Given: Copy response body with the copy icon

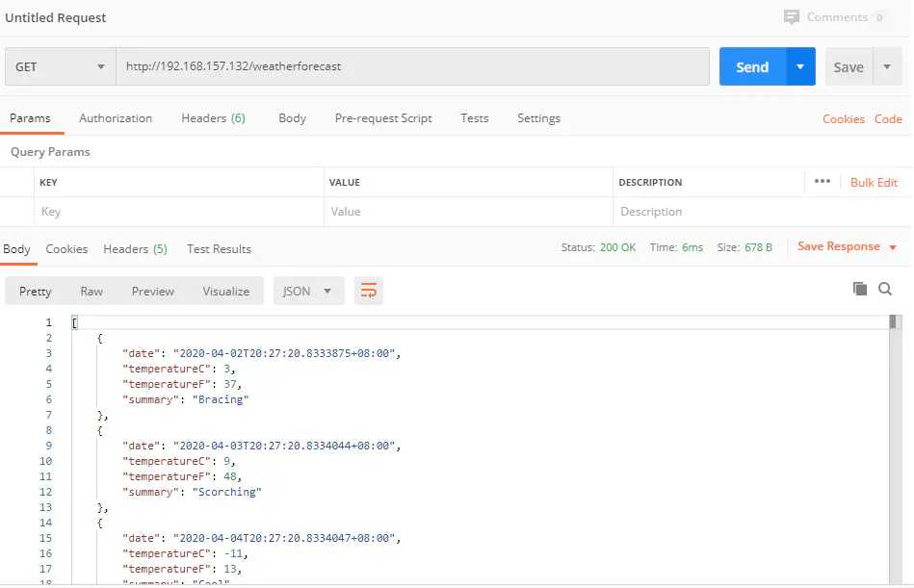Looking at the screenshot, I should (860, 289).
